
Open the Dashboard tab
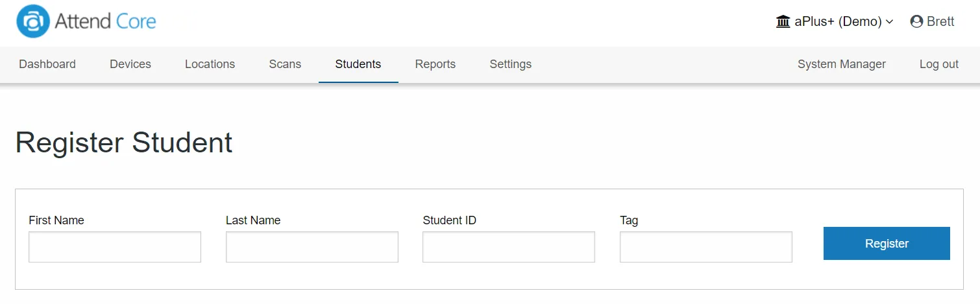[x=47, y=64]
